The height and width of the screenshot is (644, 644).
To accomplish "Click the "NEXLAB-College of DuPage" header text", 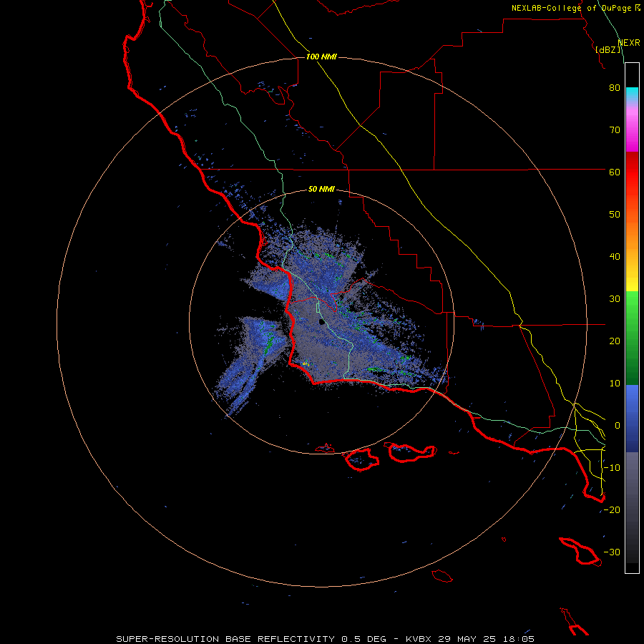I will click(x=571, y=8).
